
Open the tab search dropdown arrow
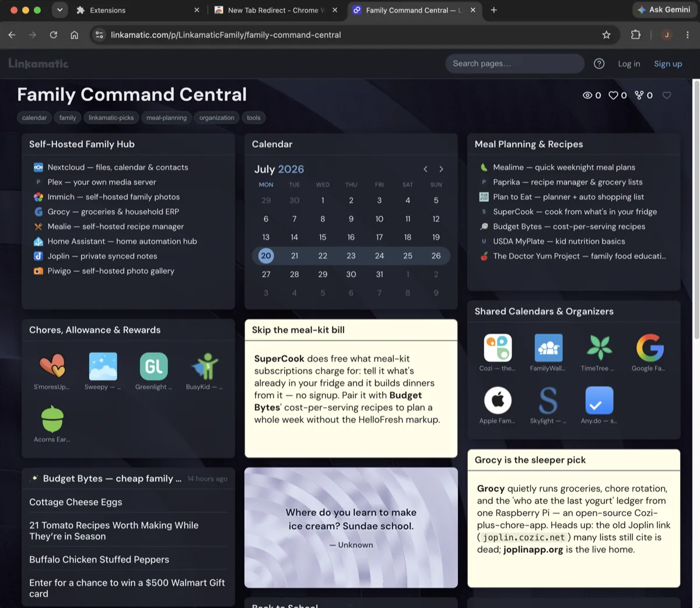60,10
